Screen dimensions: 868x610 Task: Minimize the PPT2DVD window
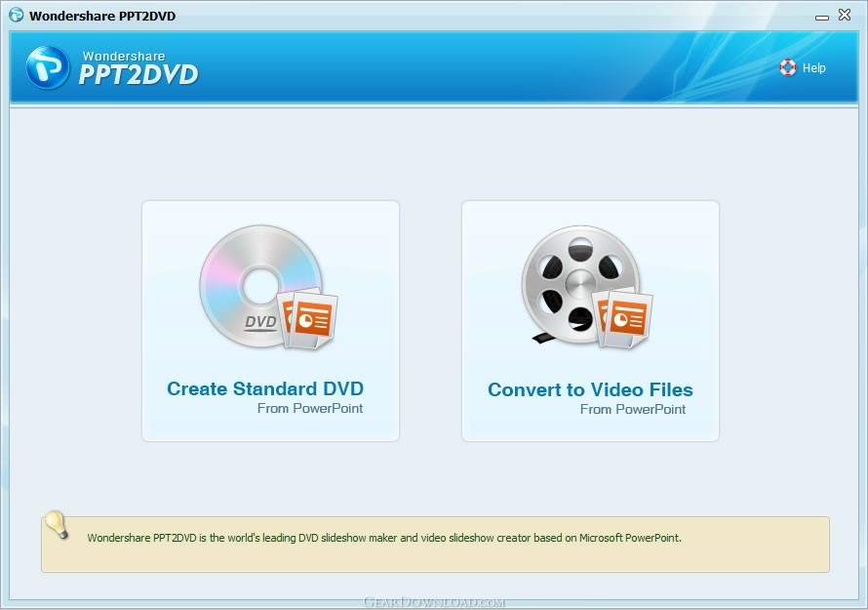[x=821, y=18]
